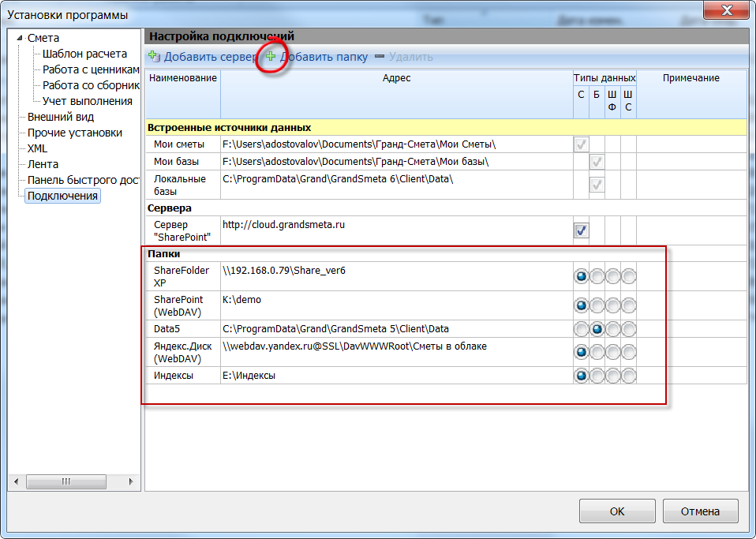Select ШС radio for Индексы folder
This screenshot has height=539, width=756.
coord(629,376)
